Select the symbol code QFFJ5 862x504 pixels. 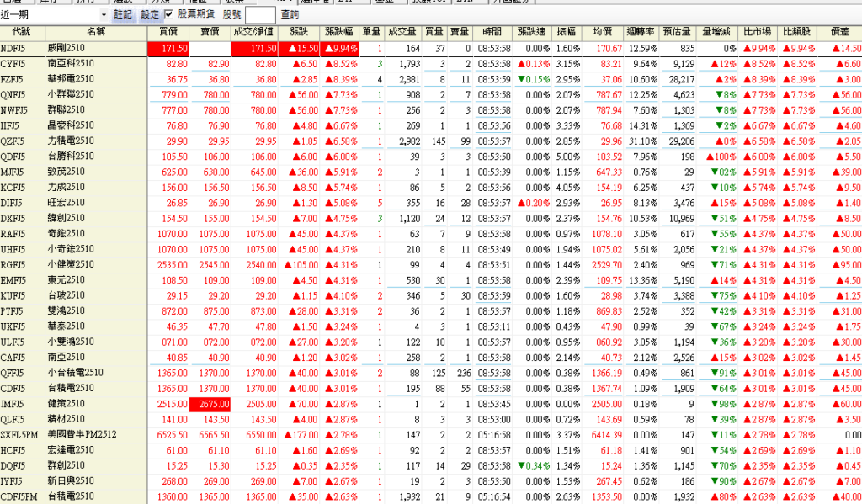(x=13, y=373)
